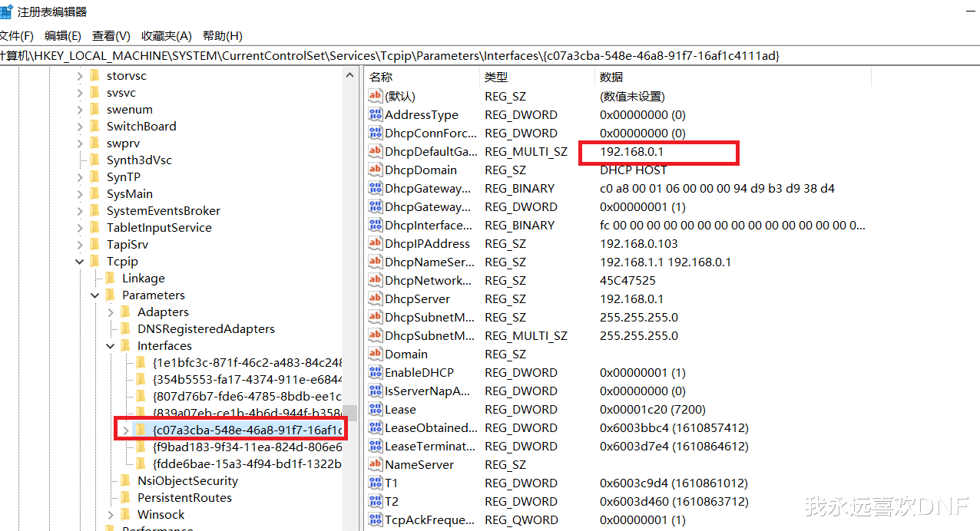Viewport: 980px width, 531px height.
Task: Click the 45C47525 data value
Action: pyautogui.click(x=627, y=280)
